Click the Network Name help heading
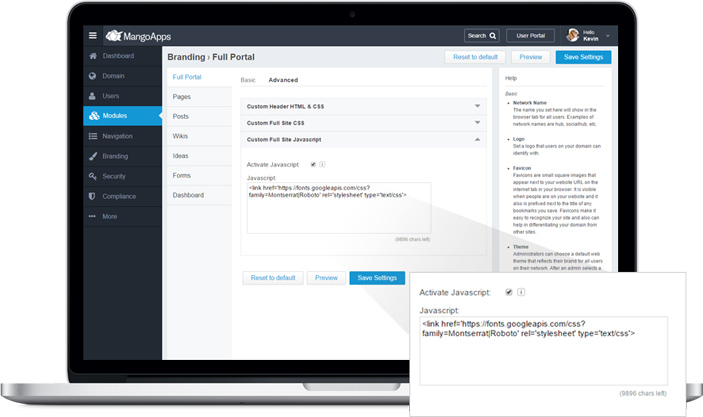The width and height of the screenshot is (703, 417). click(529, 103)
